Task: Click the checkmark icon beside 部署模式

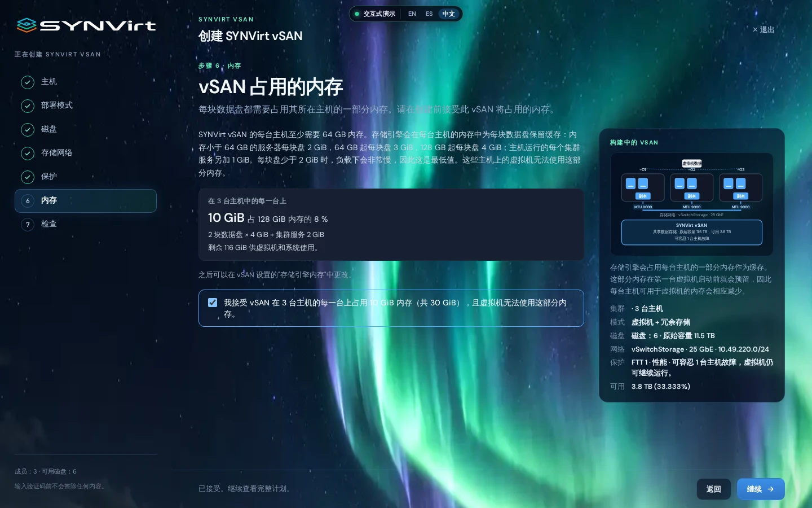Action: click(x=28, y=106)
